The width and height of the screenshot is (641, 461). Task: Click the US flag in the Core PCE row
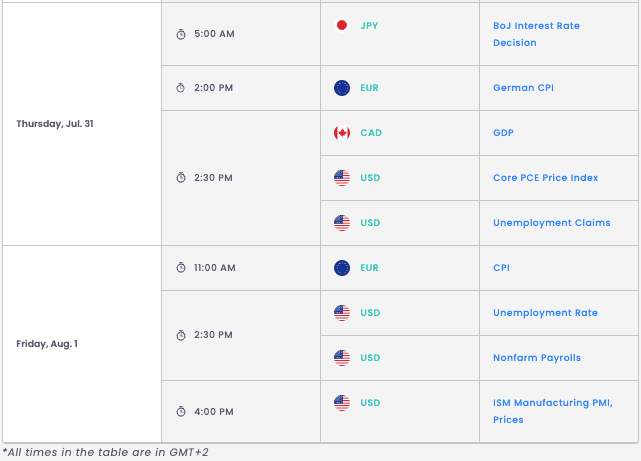342,178
